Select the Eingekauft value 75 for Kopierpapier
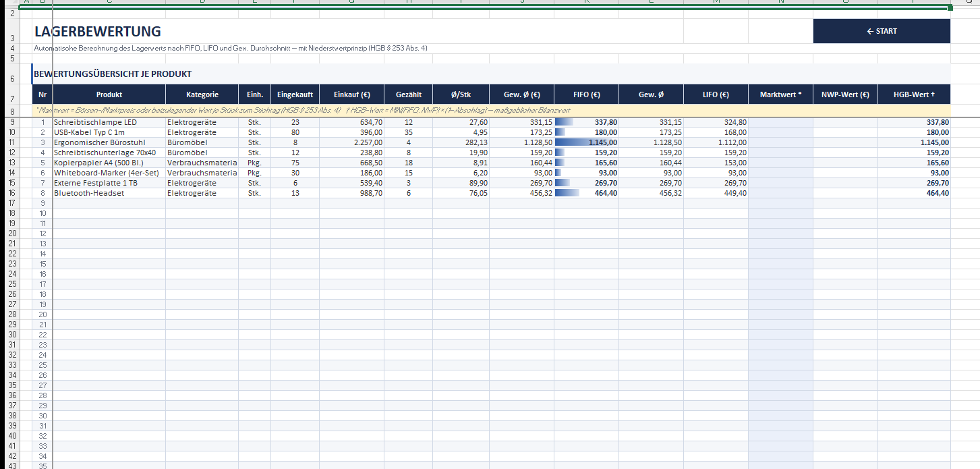The height and width of the screenshot is (469, 980). (295, 163)
